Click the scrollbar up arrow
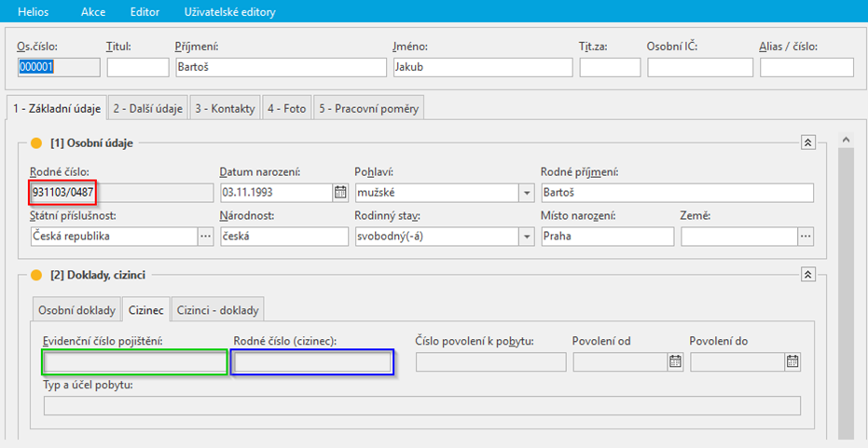Viewport: 868px width, 448px height. coord(846,141)
